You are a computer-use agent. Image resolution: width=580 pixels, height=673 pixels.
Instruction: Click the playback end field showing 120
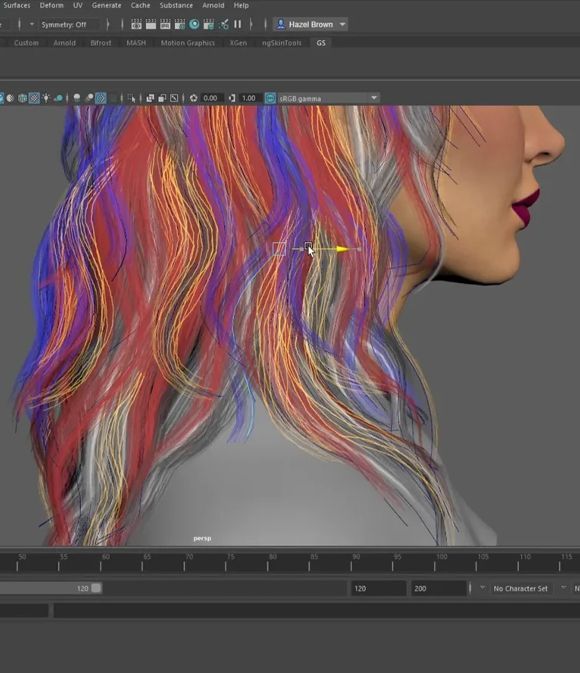(x=378, y=588)
